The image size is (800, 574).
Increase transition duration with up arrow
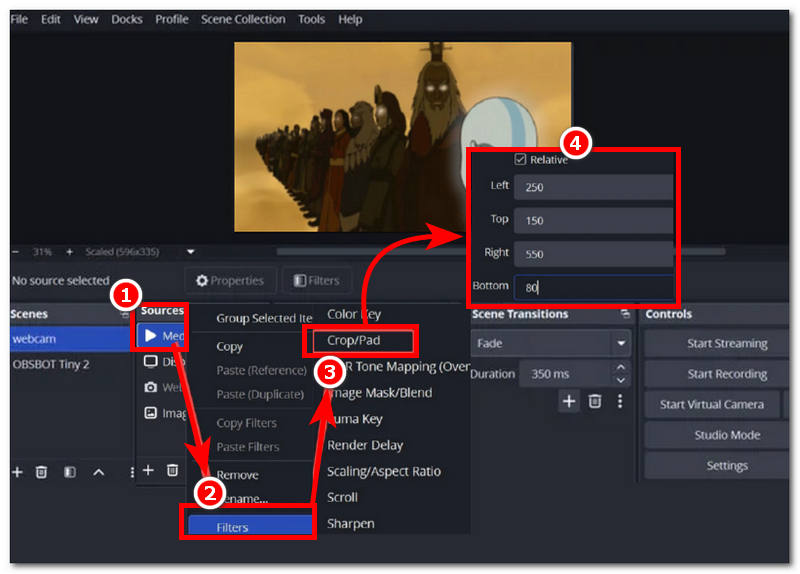pos(620,367)
